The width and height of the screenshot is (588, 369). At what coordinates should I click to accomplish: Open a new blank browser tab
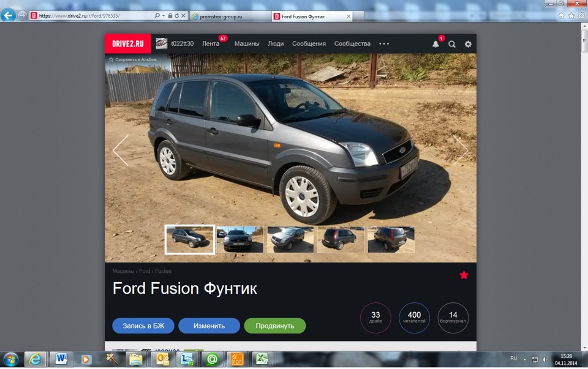358,16
